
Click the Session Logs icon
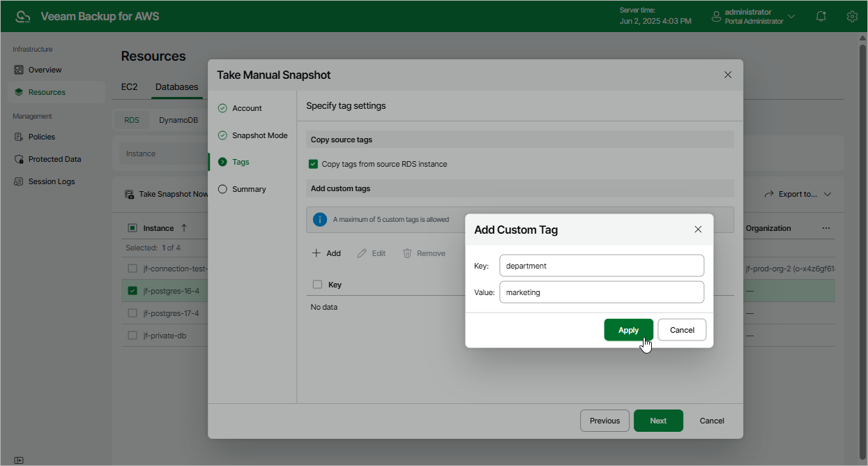pos(19,181)
